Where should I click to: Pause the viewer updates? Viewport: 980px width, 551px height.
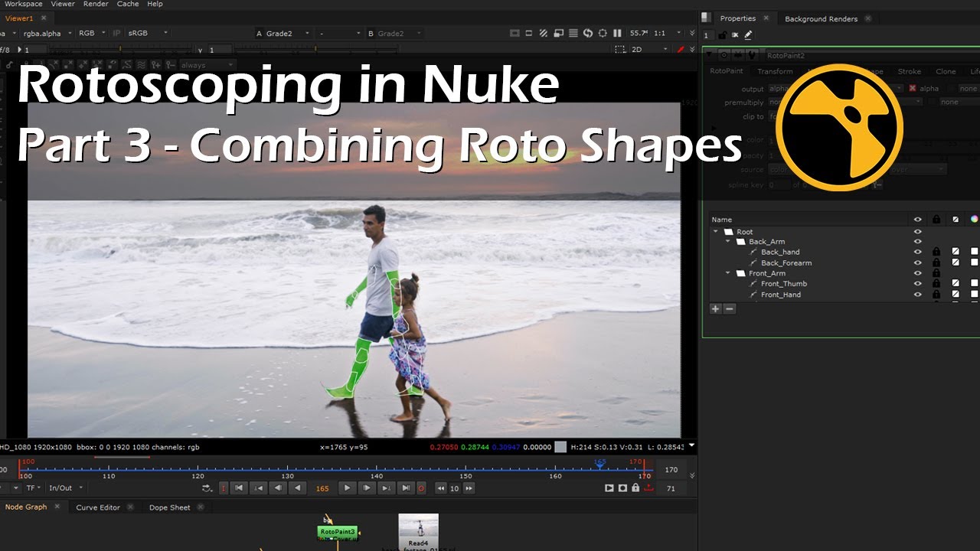(617, 33)
